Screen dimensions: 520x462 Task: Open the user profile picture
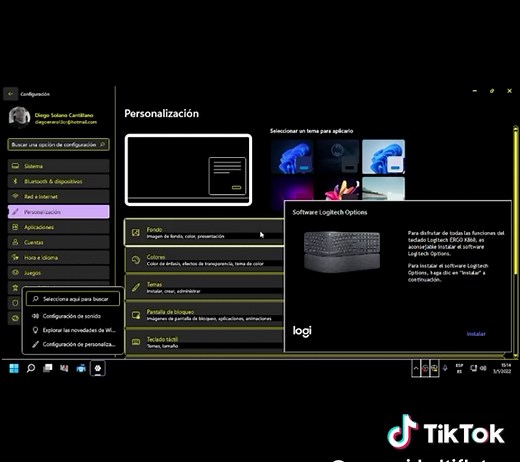tap(19, 117)
